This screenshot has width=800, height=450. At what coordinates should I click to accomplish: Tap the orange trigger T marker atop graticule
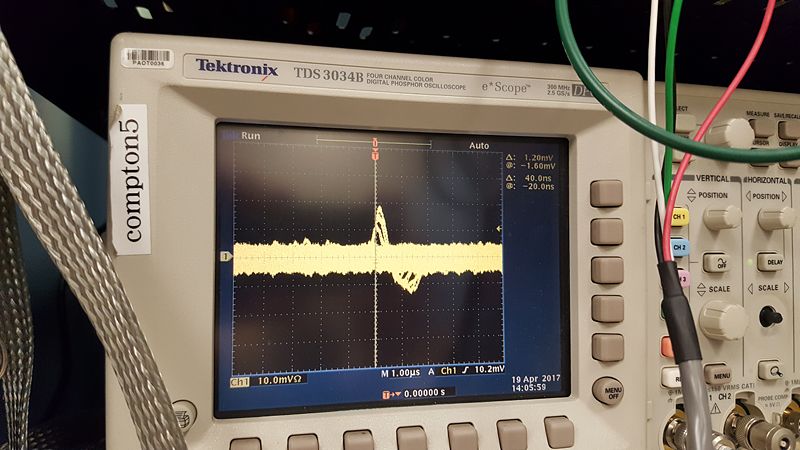(x=375, y=156)
